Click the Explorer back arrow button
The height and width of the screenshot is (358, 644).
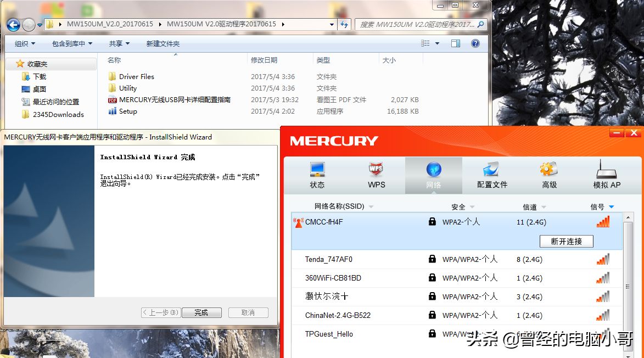pos(13,25)
